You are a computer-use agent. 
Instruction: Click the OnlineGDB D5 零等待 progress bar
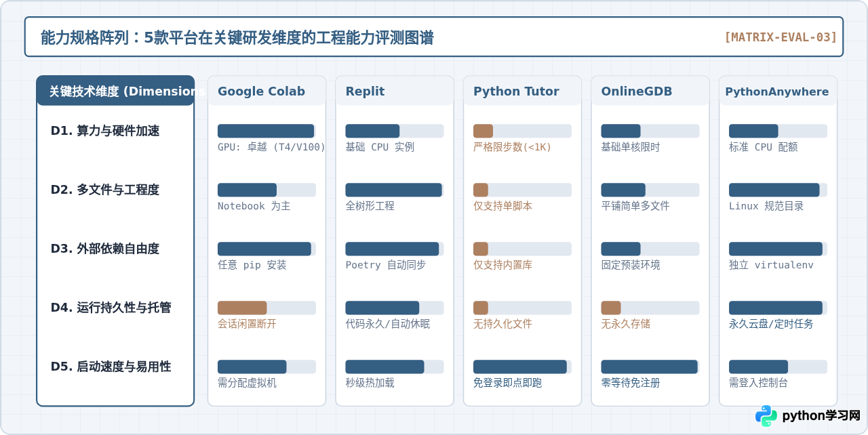(x=650, y=367)
